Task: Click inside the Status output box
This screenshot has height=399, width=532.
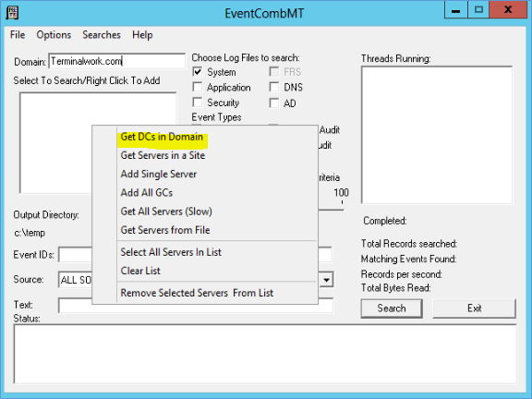Action: [265, 355]
